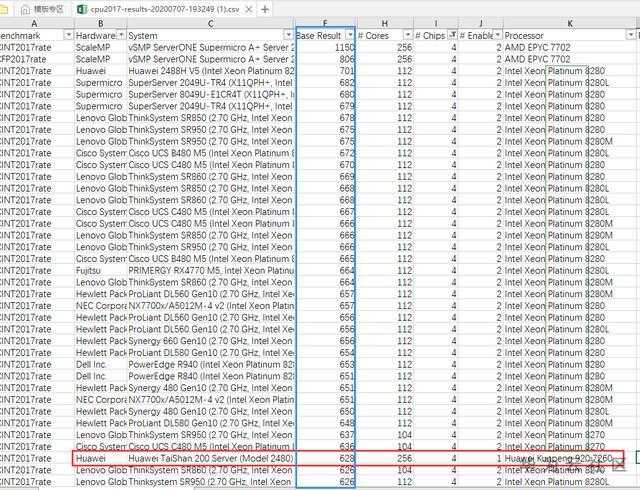Open the Base Result filter dropdown

pyautogui.click(x=350, y=36)
